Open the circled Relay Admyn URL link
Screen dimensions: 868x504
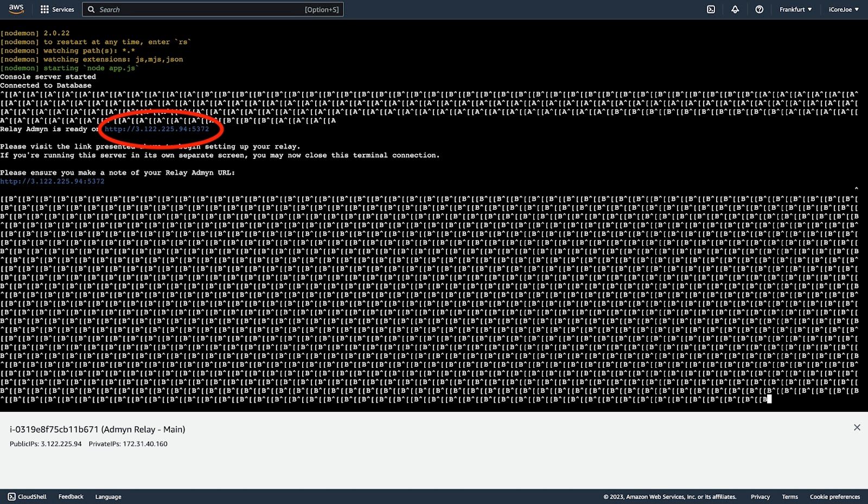157,129
